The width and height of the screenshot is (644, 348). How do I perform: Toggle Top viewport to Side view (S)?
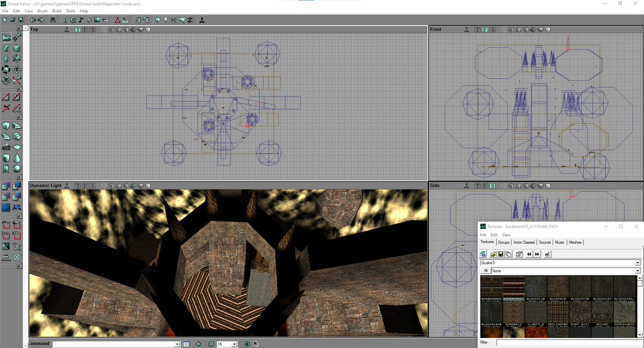pyautogui.click(x=93, y=29)
